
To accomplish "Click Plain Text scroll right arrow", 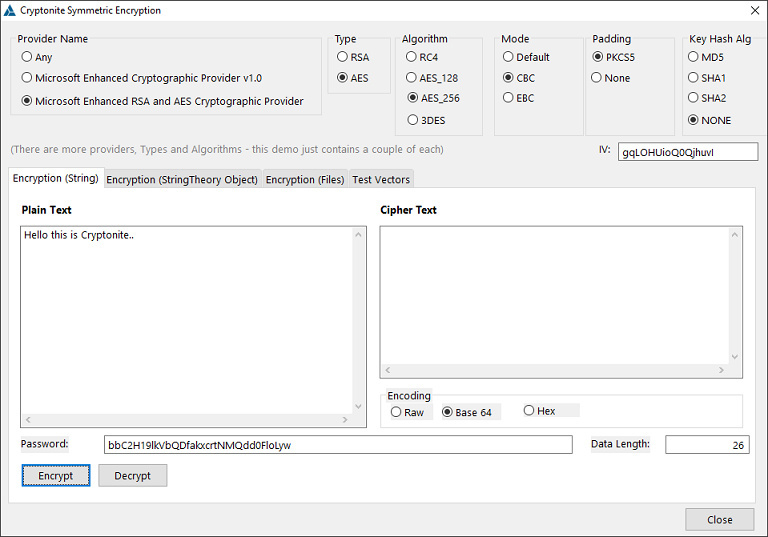I will click(345, 419).
